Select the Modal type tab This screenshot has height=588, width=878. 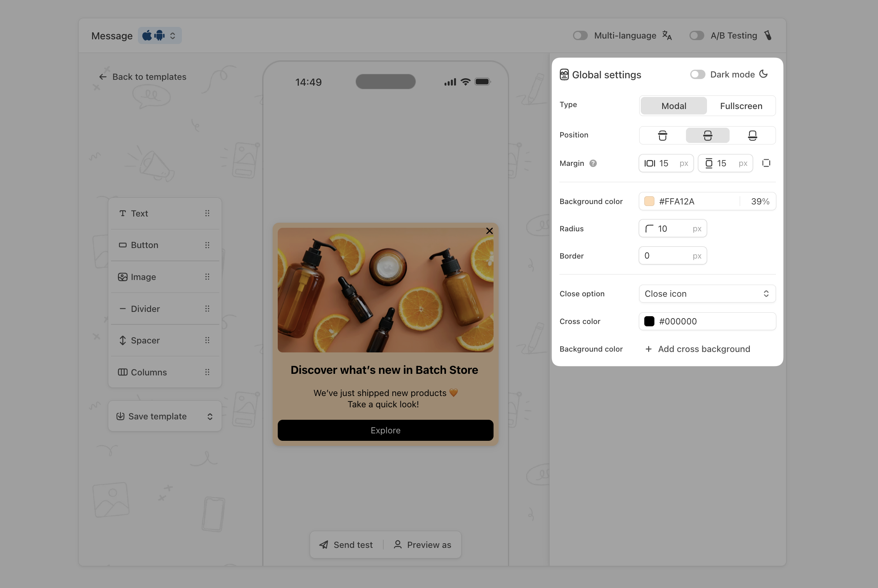pos(673,106)
